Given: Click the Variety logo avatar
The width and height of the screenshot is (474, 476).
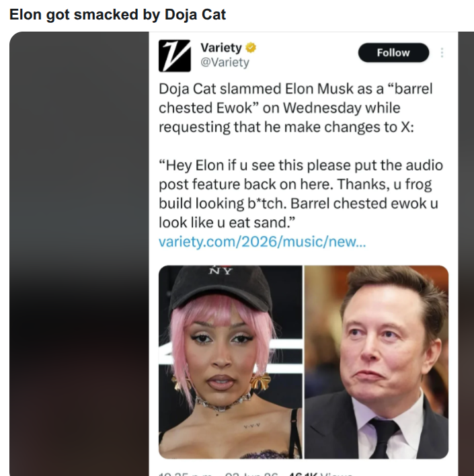Looking at the screenshot, I should pyautogui.click(x=175, y=56).
